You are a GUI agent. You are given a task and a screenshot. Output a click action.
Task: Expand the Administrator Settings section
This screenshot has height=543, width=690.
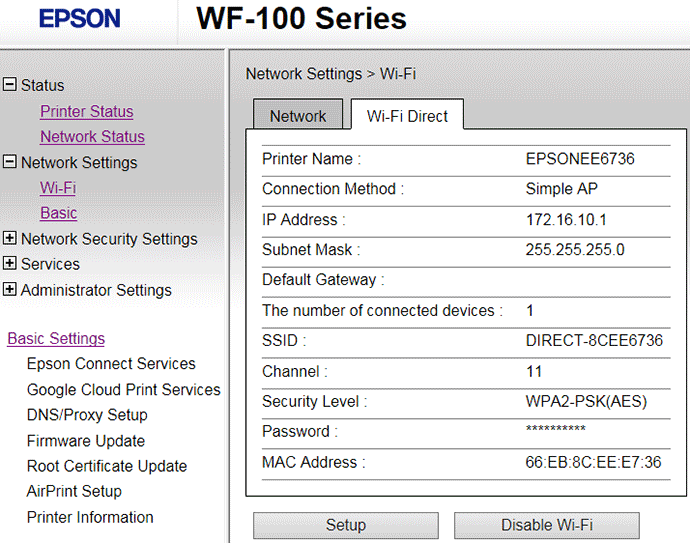point(10,290)
